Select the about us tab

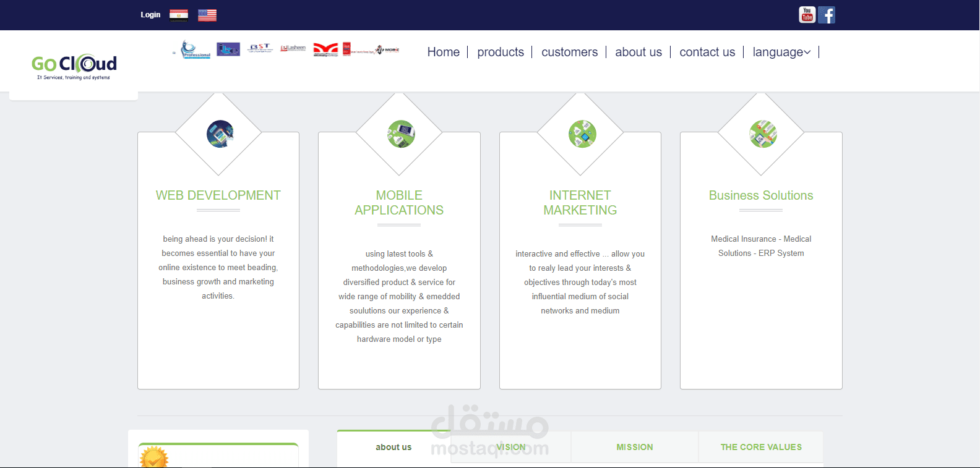pos(393,447)
